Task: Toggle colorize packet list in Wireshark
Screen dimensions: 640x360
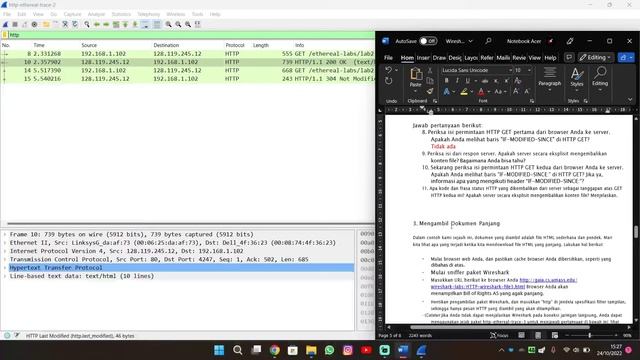Action: coord(157,24)
